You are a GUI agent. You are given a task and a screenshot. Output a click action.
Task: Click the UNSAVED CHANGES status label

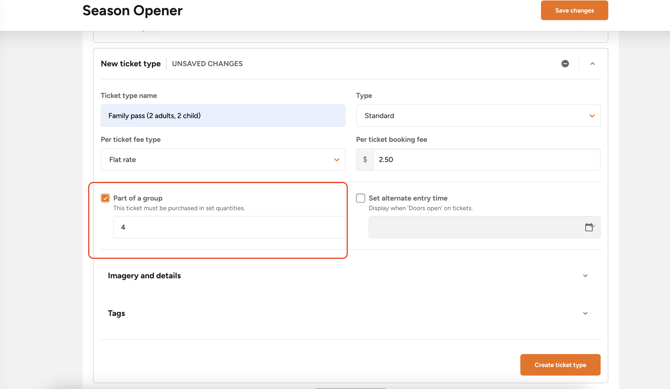207,64
